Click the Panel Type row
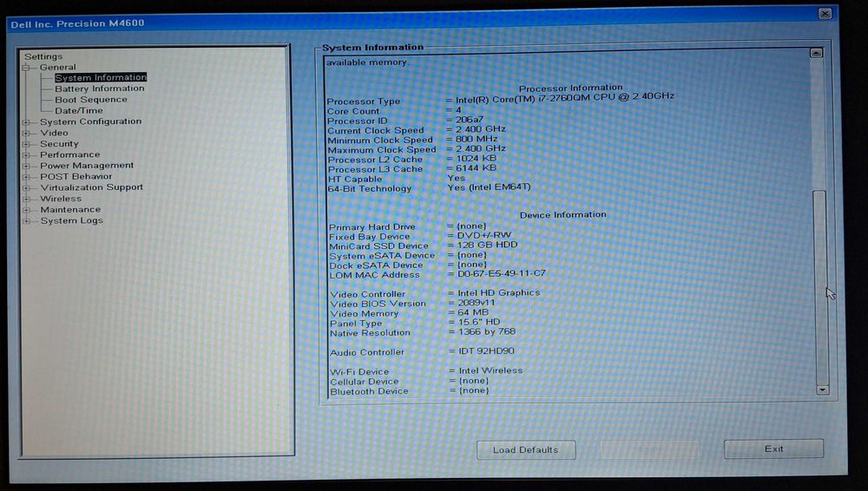The width and height of the screenshot is (868, 491). pyautogui.click(x=415, y=323)
